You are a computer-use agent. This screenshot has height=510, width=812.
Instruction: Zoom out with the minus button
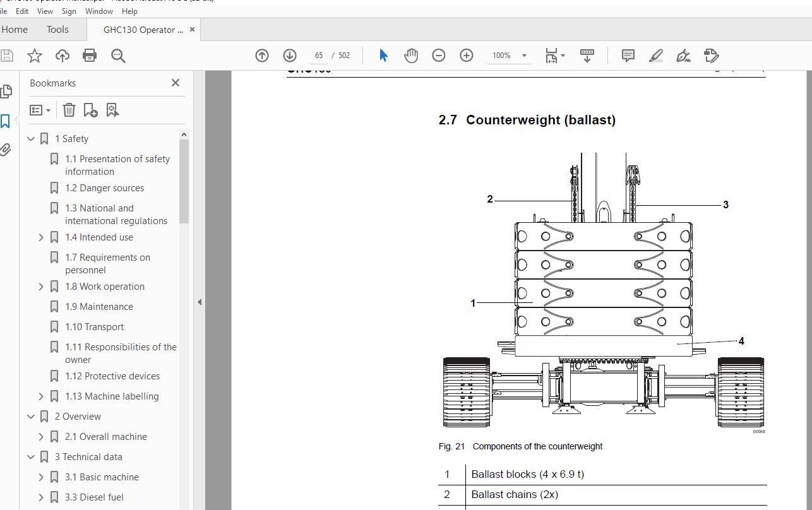(x=439, y=56)
